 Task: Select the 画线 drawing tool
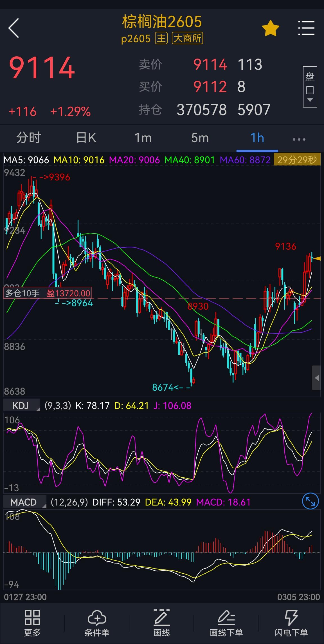click(161, 623)
